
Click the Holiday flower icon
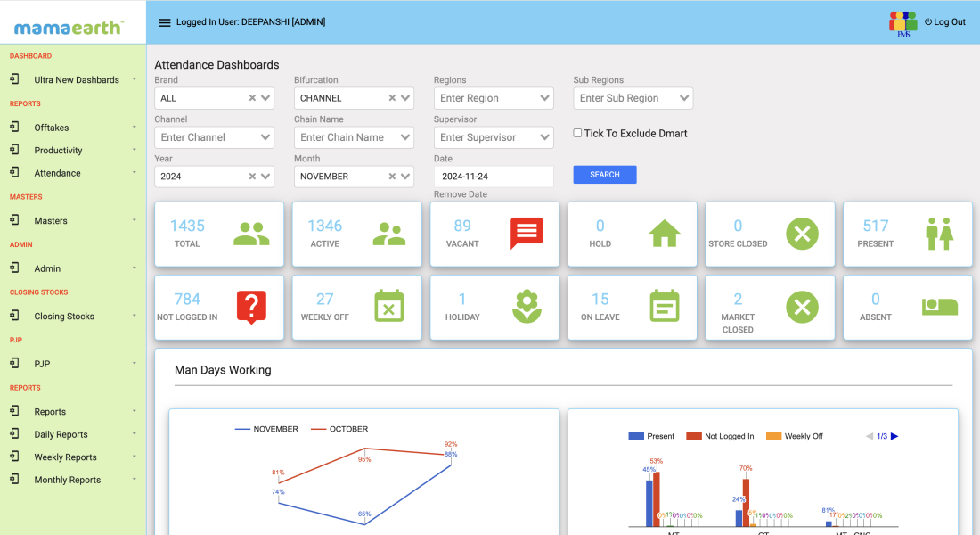pyautogui.click(x=527, y=306)
